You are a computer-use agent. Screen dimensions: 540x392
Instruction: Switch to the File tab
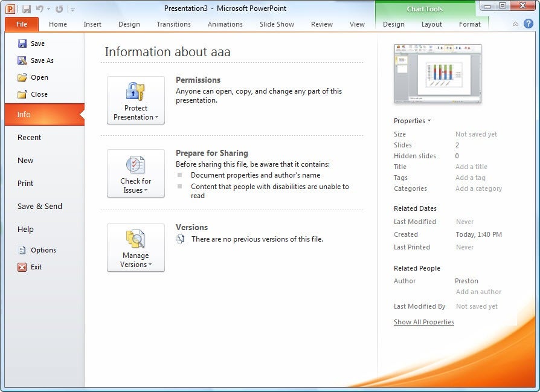point(22,24)
